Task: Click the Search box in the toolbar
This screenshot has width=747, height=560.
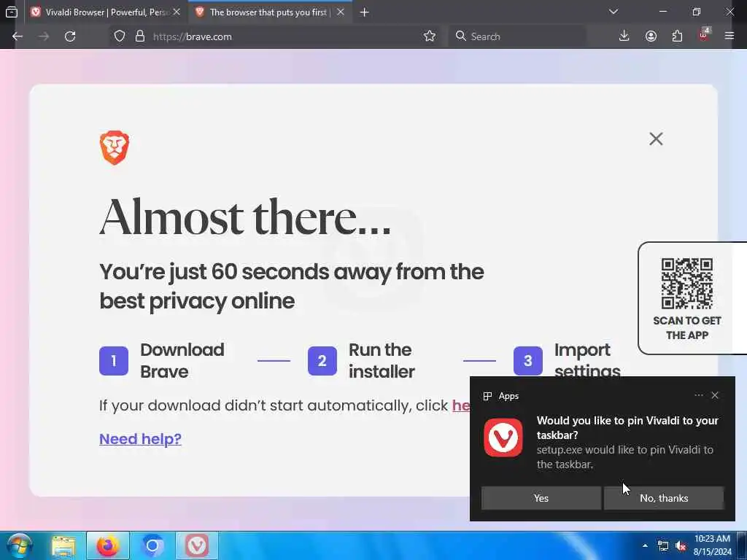Action: [517, 36]
